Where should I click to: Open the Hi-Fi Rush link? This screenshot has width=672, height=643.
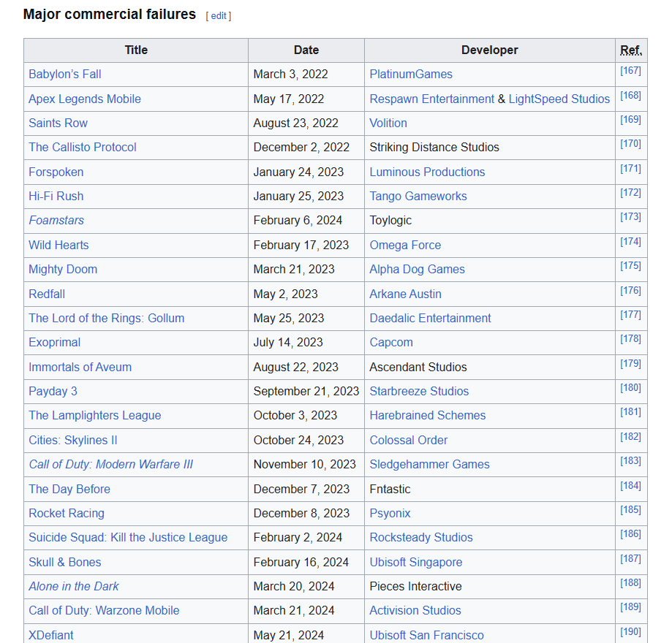click(56, 197)
